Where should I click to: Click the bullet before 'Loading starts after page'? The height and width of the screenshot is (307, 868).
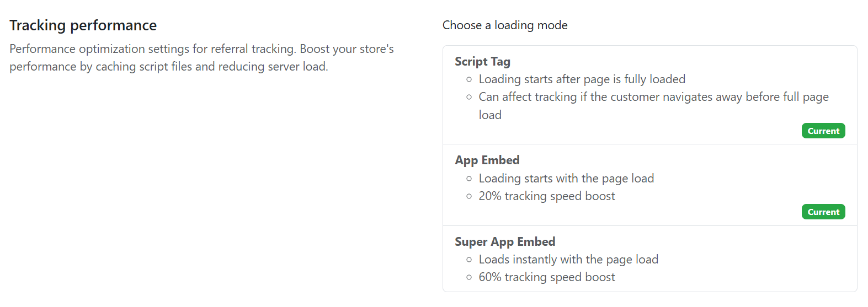[x=469, y=80]
